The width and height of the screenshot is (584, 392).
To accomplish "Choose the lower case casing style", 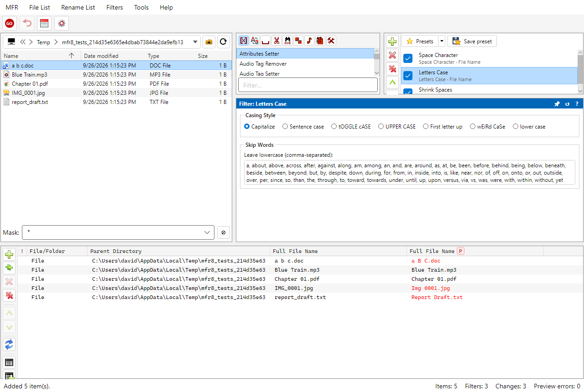I will (529, 127).
